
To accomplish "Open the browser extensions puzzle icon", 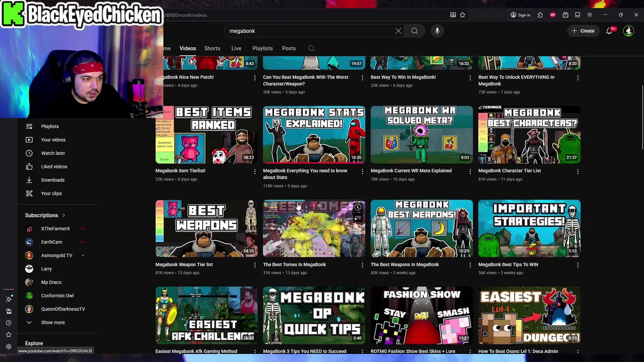I will (x=540, y=15).
